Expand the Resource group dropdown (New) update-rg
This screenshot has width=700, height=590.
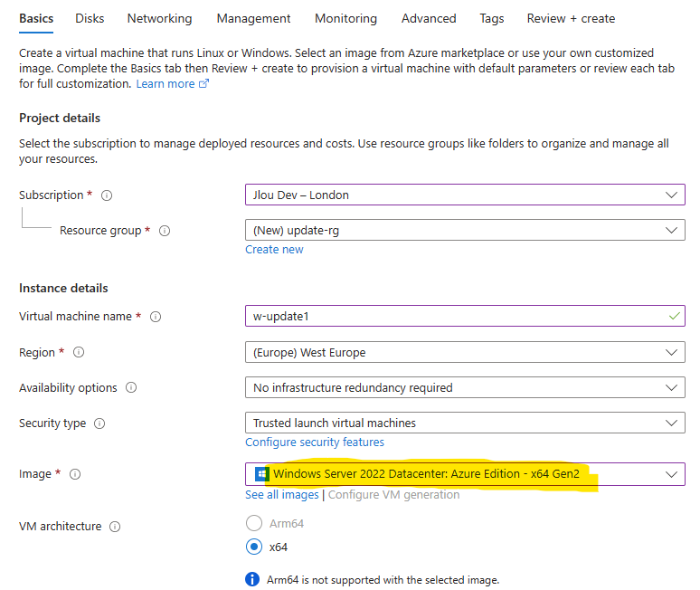pos(465,230)
